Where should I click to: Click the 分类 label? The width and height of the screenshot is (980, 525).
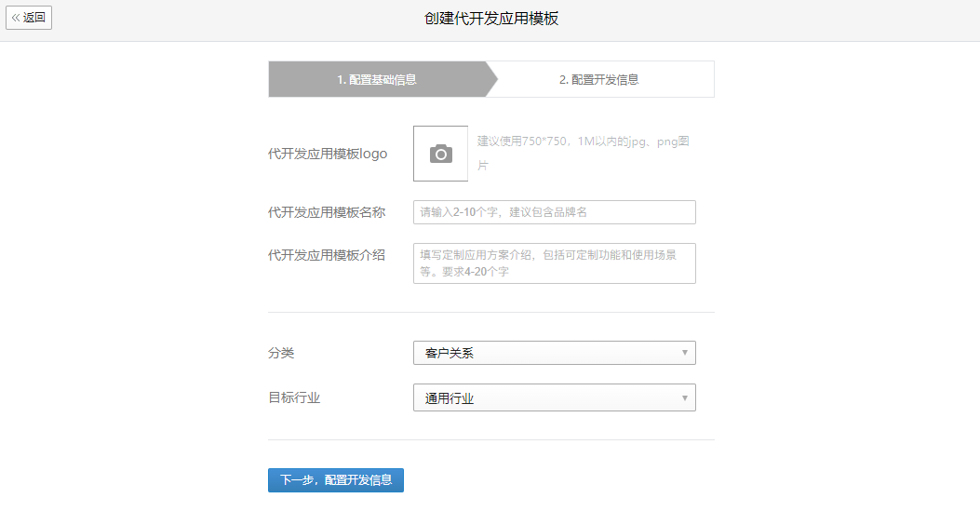click(x=281, y=353)
